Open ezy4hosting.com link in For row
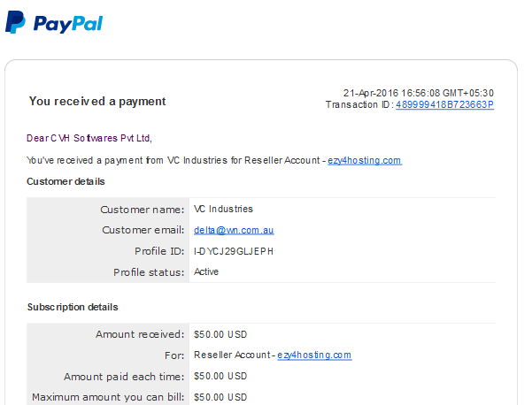The height and width of the screenshot is (405, 532). click(314, 355)
